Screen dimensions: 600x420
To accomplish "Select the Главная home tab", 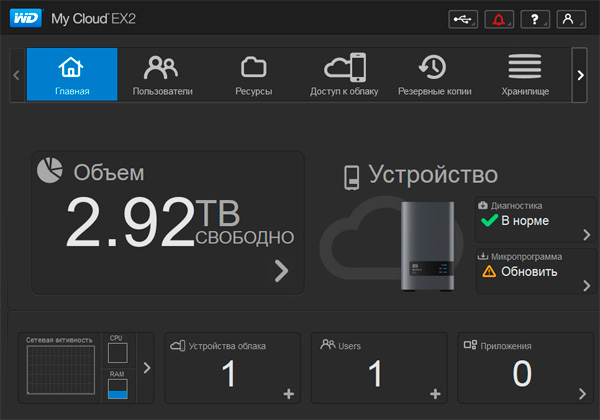I will [71, 74].
